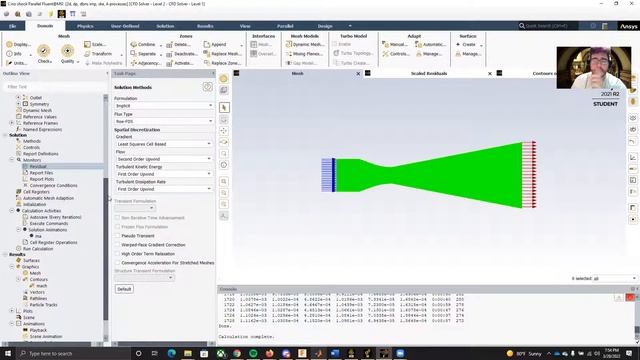Click the Filter Text input field
Screen dimensions: 640x360
(55, 87)
